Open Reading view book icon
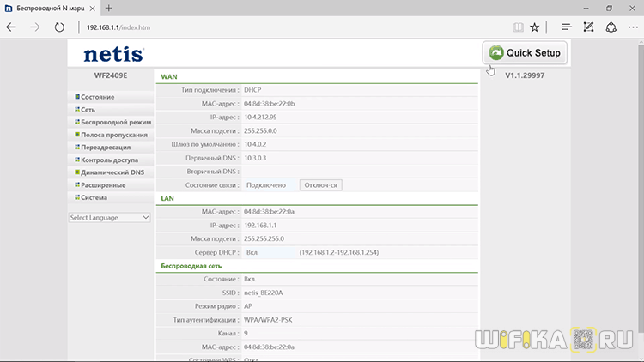644x362 pixels. [519, 27]
